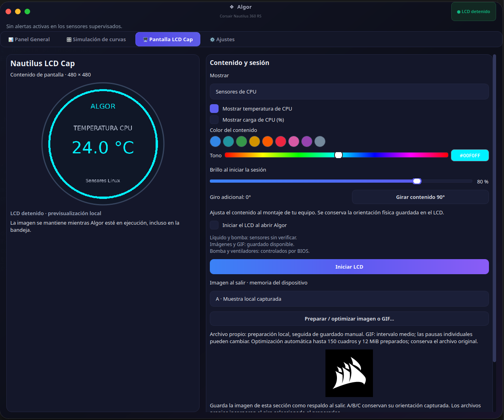504x420 pixels.
Task: Click "LCD detenido · previsualización local" text
Action: (56, 213)
